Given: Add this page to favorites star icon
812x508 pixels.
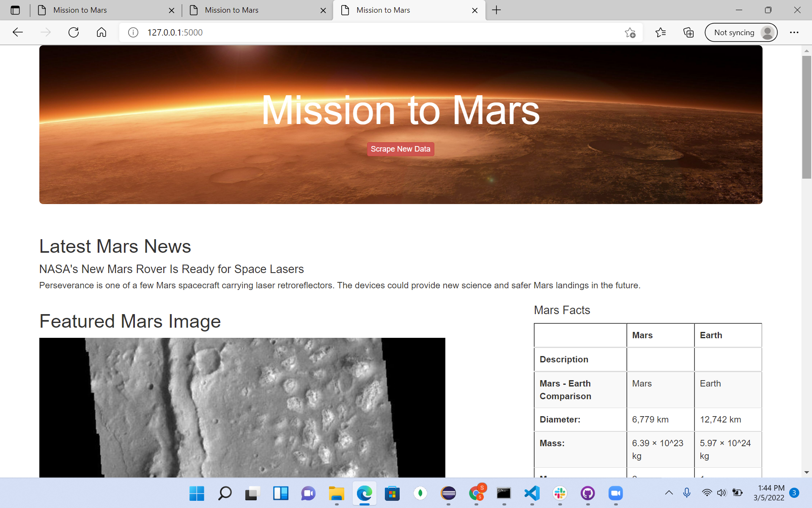Looking at the screenshot, I should click(630, 33).
